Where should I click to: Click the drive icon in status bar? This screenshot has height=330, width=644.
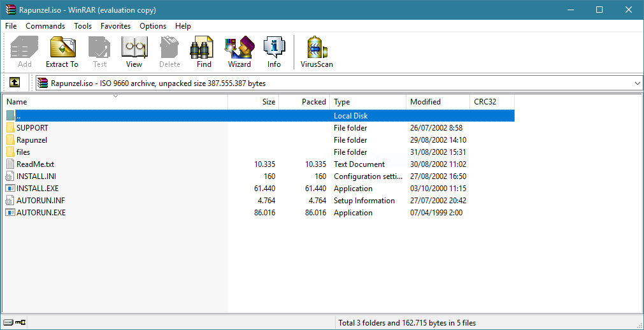8,322
